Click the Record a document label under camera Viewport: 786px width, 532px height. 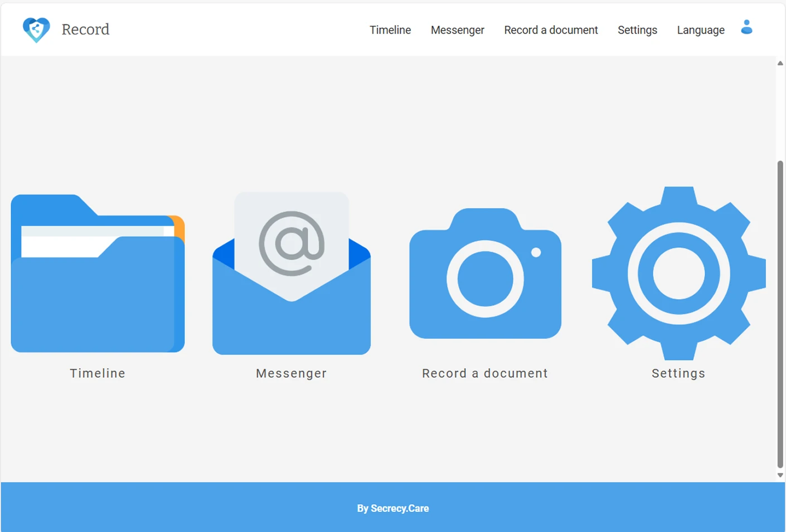coord(485,373)
